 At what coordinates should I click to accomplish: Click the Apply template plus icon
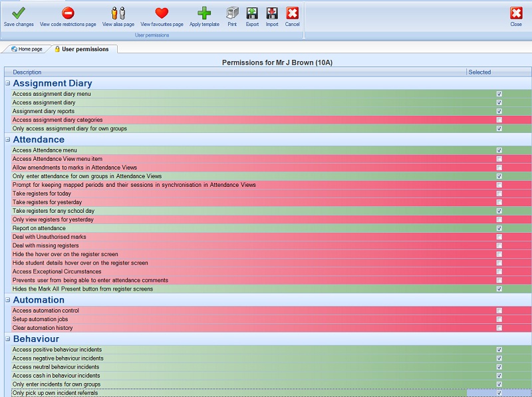click(204, 13)
